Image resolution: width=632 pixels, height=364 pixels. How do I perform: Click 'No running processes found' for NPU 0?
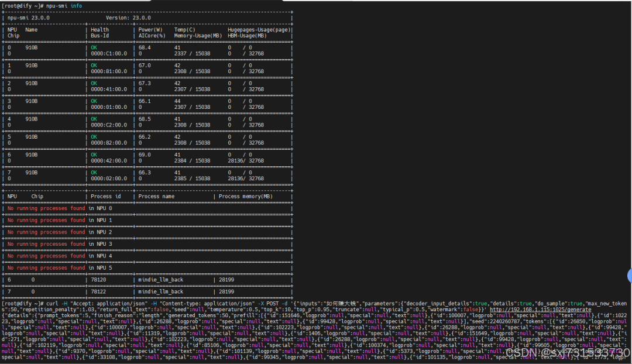[46, 208]
